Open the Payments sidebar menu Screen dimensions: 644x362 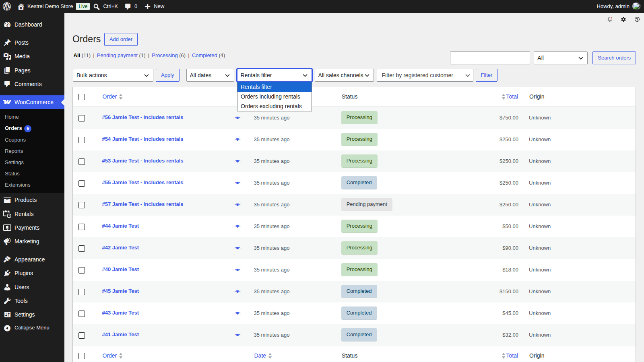[32, 228]
